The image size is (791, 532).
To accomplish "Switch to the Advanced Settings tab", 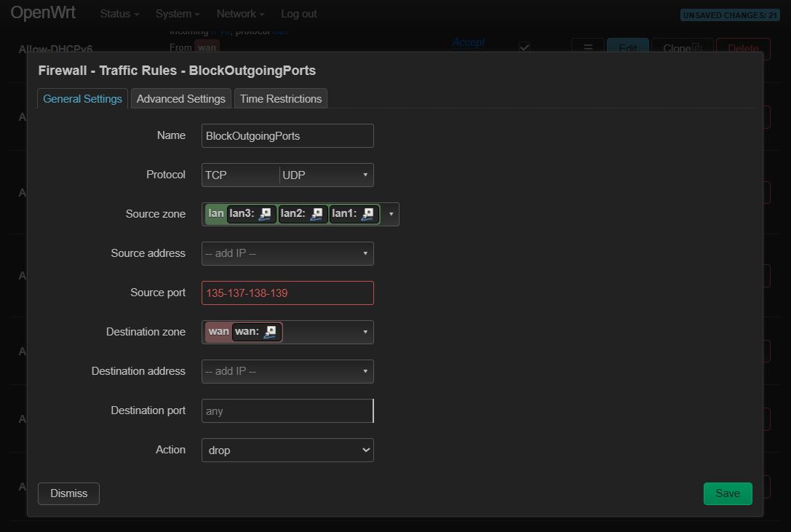I will point(181,98).
